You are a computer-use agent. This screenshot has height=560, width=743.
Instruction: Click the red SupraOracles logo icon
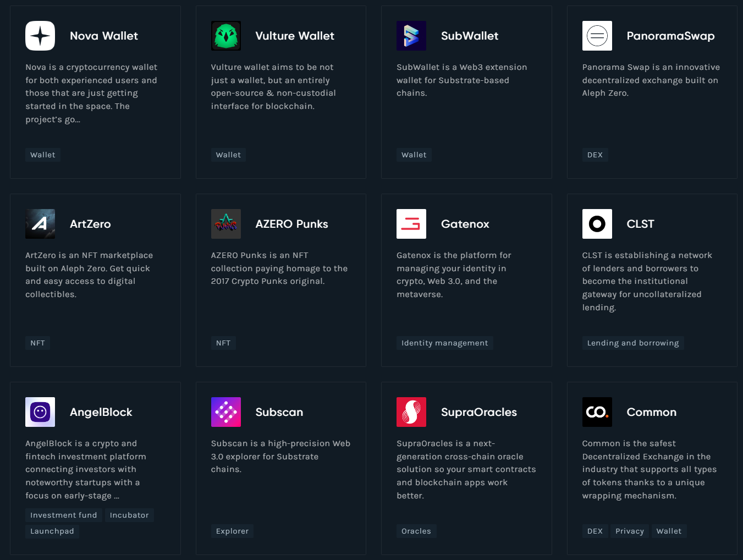411,412
